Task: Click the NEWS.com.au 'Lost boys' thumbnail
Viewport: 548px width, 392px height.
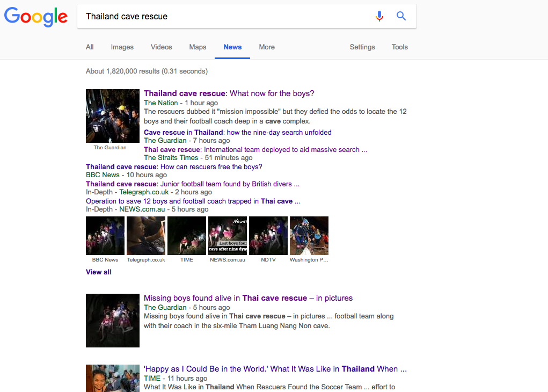Action: coord(228,236)
